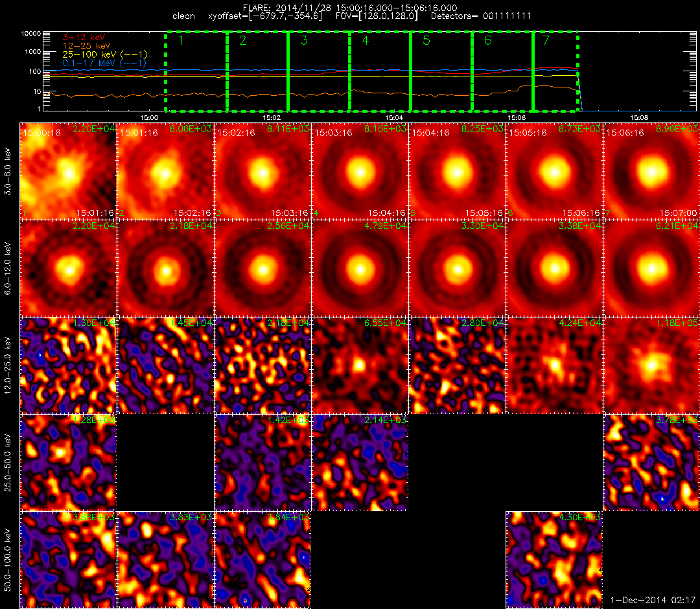Viewport: 700px width, 609px height.
Task: Click the peak value '8.25E+03'
Action: click(482, 128)
